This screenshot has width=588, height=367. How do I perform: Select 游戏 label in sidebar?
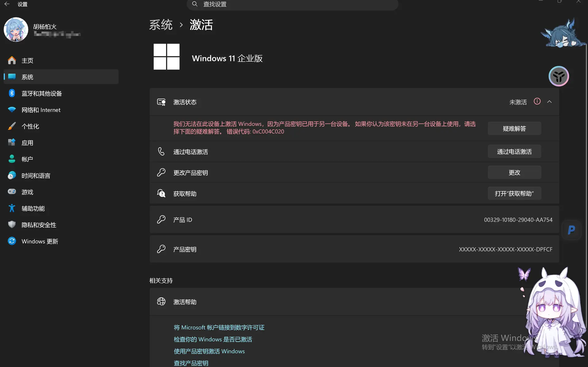[27, 192]
